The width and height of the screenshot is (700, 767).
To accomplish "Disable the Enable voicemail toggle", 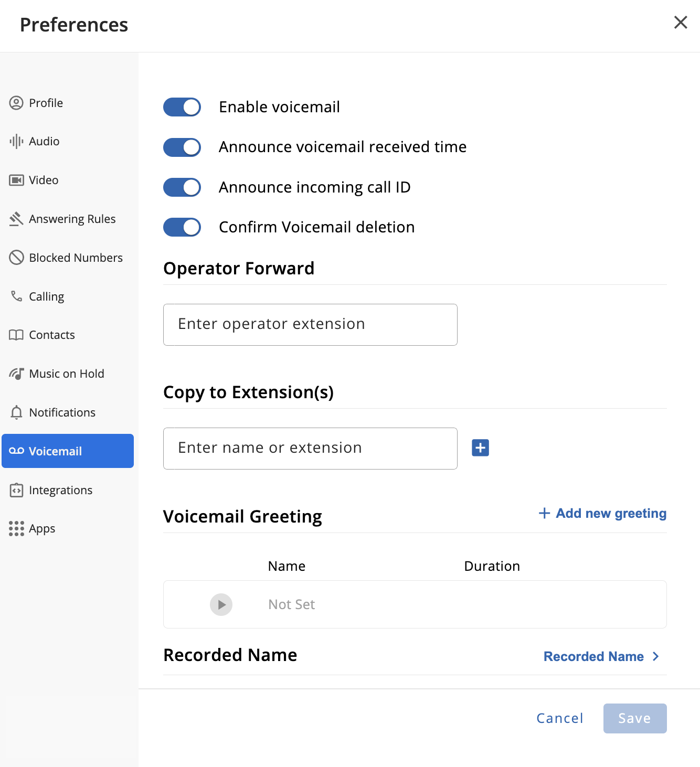I will click(x=182, y=107).
